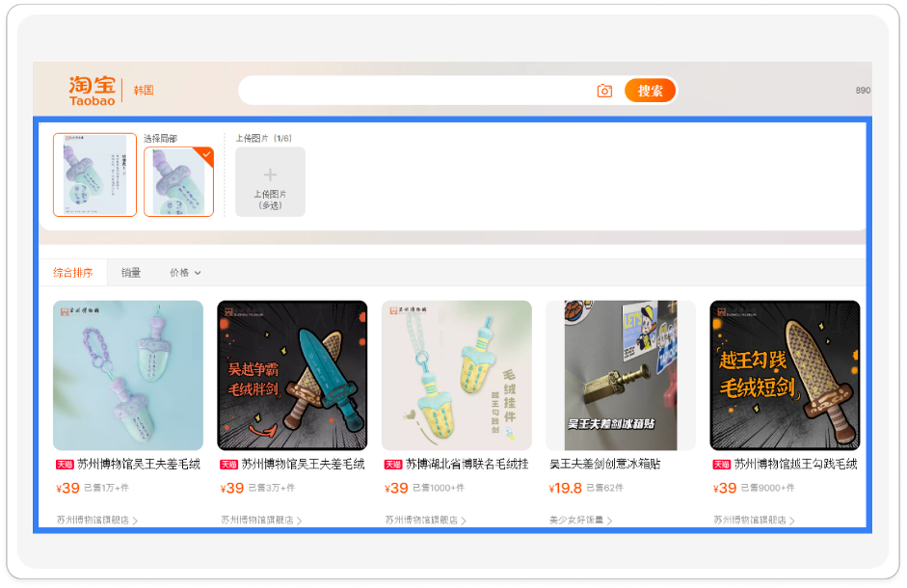Image resolution: width=907 pixels, height=588 pixels.
Task: Click 已售1000+件 sales text
Action: (x=439, y=488)
